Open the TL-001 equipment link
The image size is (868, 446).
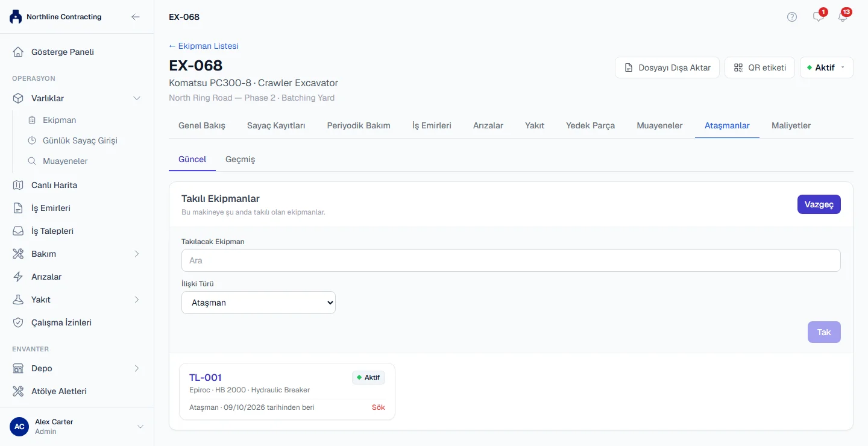206,377
